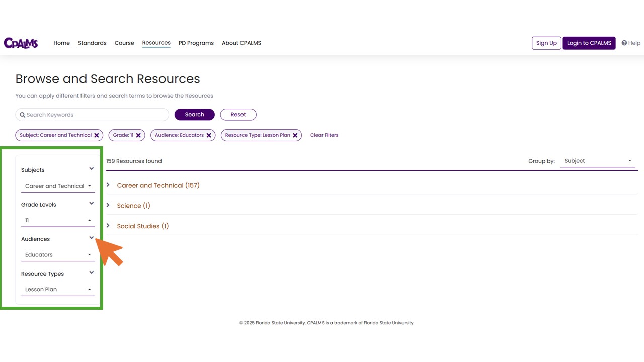
Task: Collapse the Audiences filter section
Action: (91, 238)
